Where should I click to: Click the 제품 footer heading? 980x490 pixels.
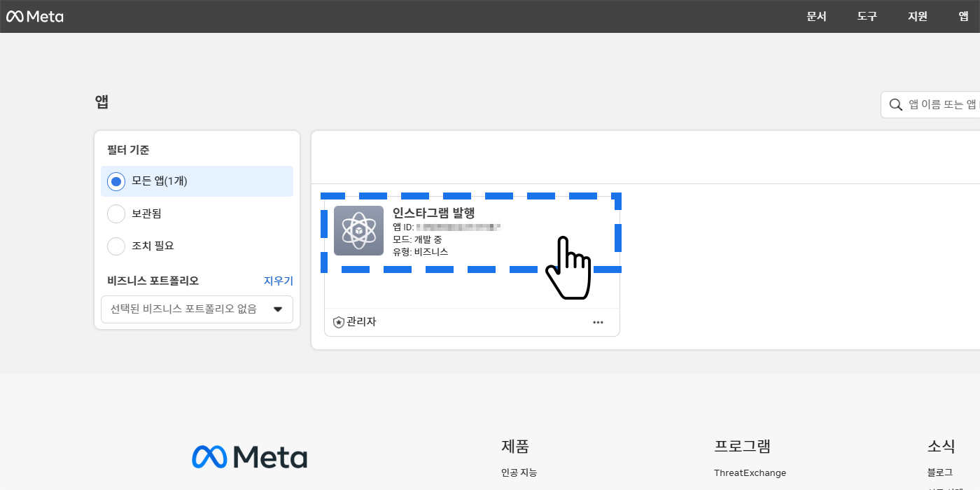click(x=515, y=446)
